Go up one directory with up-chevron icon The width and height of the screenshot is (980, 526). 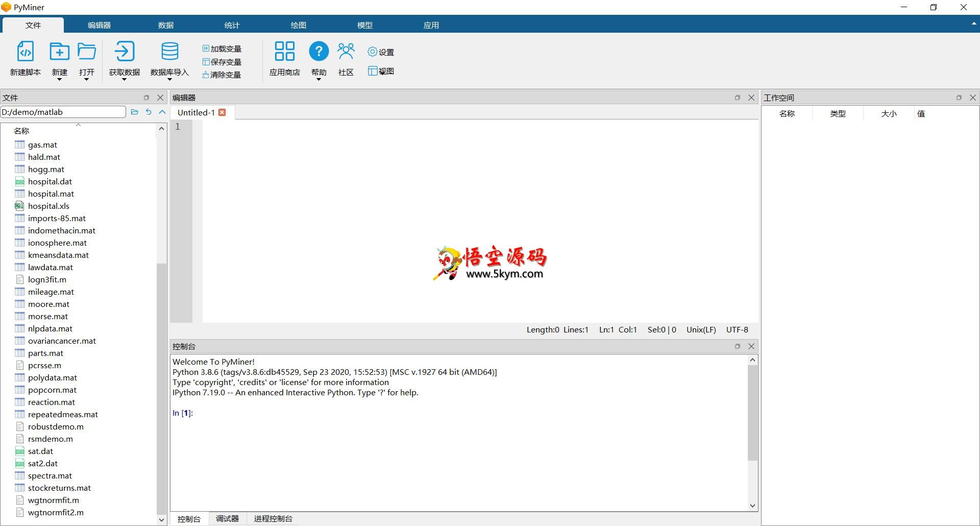162,112
